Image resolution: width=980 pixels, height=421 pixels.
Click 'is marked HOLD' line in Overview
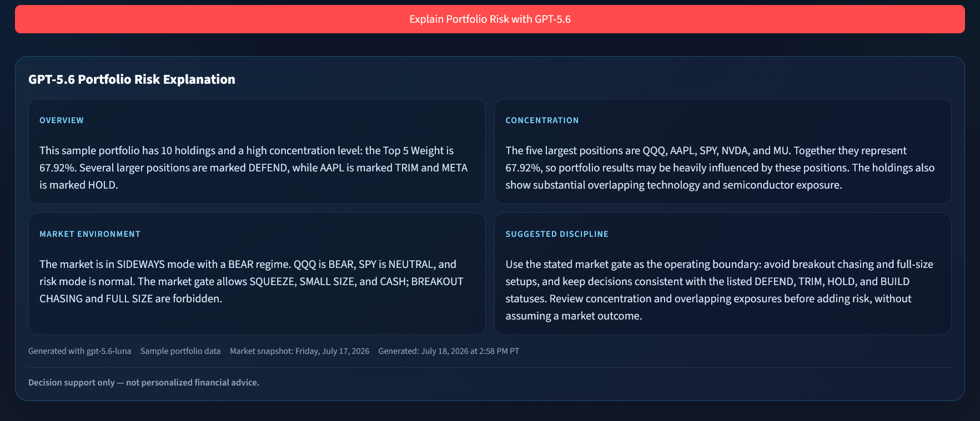pyautogui.click(x=79, y=185)
